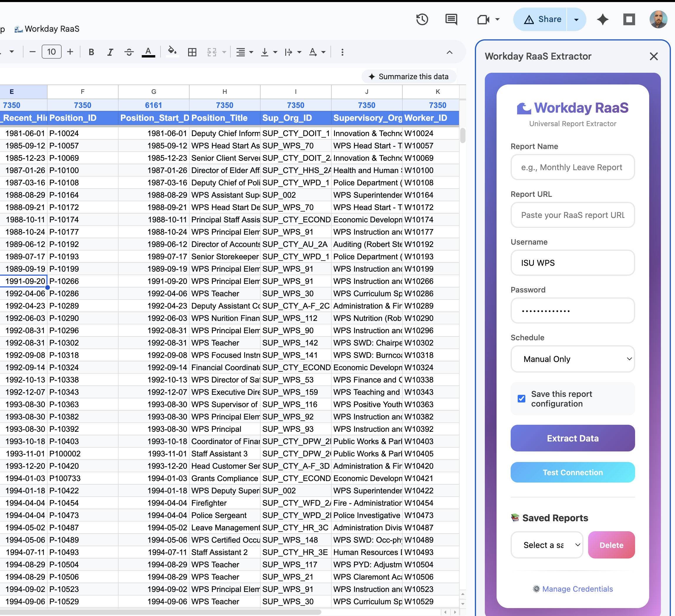Screen dimensions: 675x616
Task: Apply bold formatting to selected cell
Action: coord(91,52)
